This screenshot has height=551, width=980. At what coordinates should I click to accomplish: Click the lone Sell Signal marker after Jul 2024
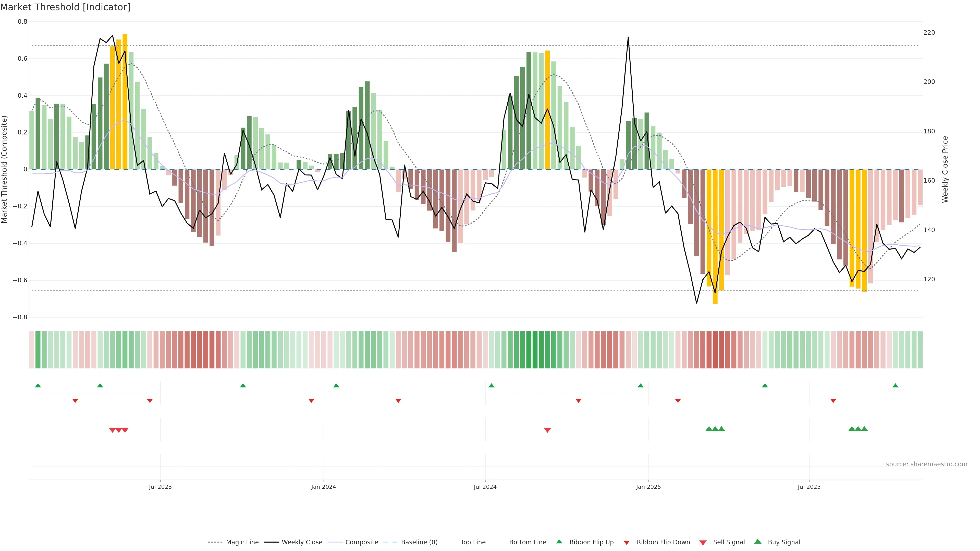547,430
